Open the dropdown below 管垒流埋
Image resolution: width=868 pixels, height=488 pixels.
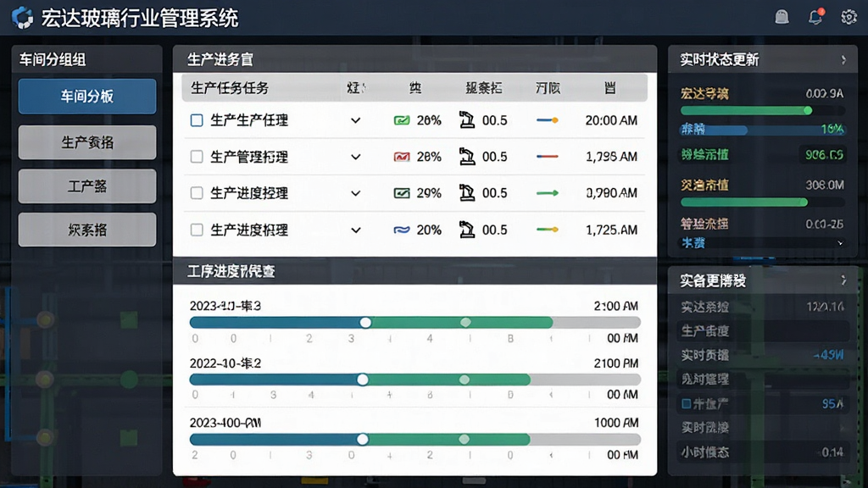(762, 243)
